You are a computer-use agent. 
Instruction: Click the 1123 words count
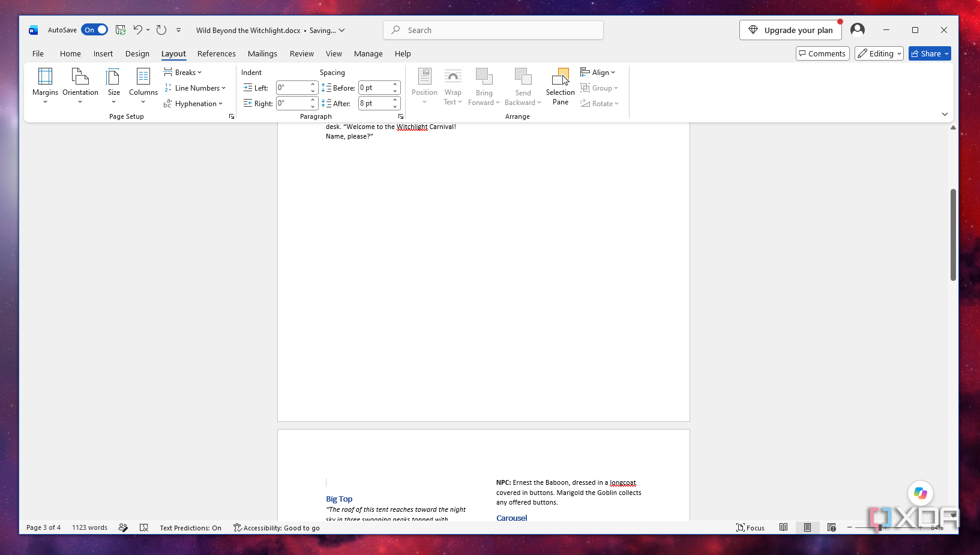tap(90, 528)
